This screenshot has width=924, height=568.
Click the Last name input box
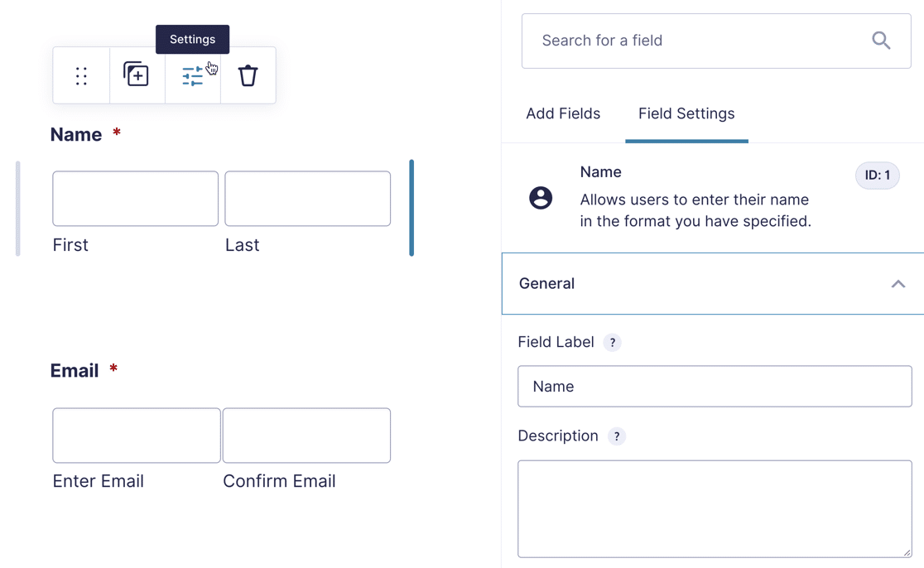click(x=307, y=199)
